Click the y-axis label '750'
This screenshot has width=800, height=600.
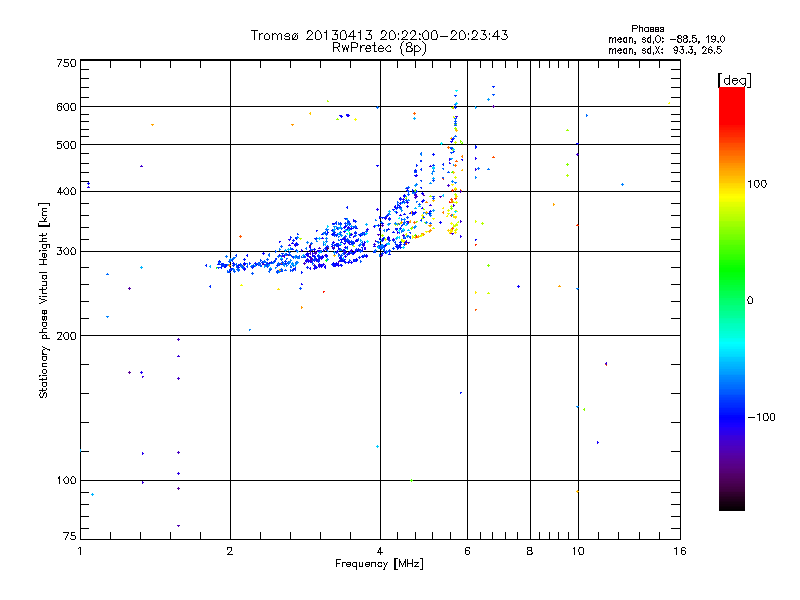click(x=66, y=63)
